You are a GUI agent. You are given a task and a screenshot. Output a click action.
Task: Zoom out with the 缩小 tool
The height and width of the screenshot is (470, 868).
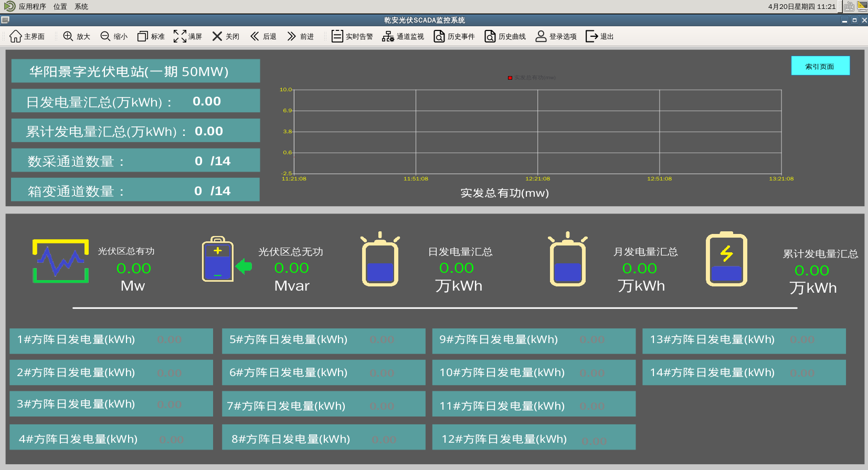(114, 36)
